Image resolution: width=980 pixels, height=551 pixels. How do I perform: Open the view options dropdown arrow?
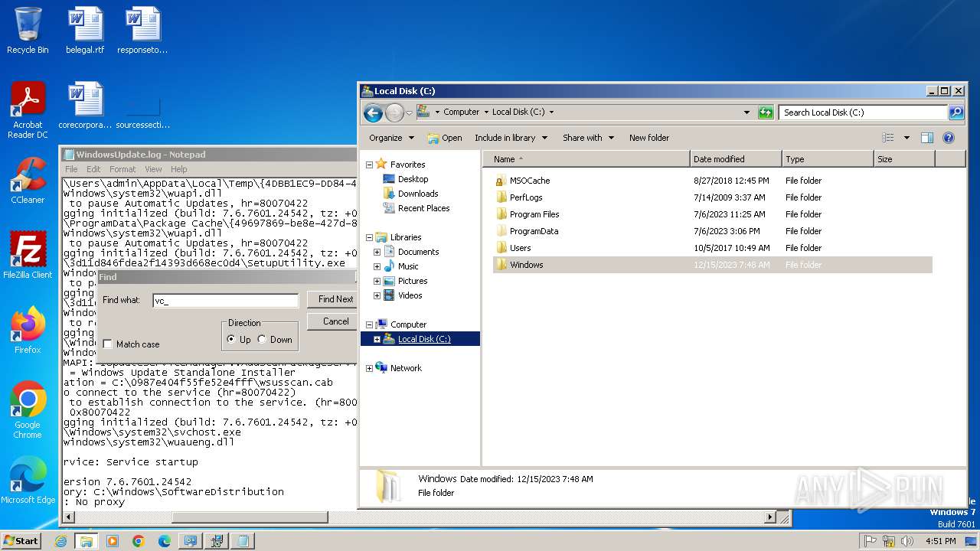click(906, 138)
